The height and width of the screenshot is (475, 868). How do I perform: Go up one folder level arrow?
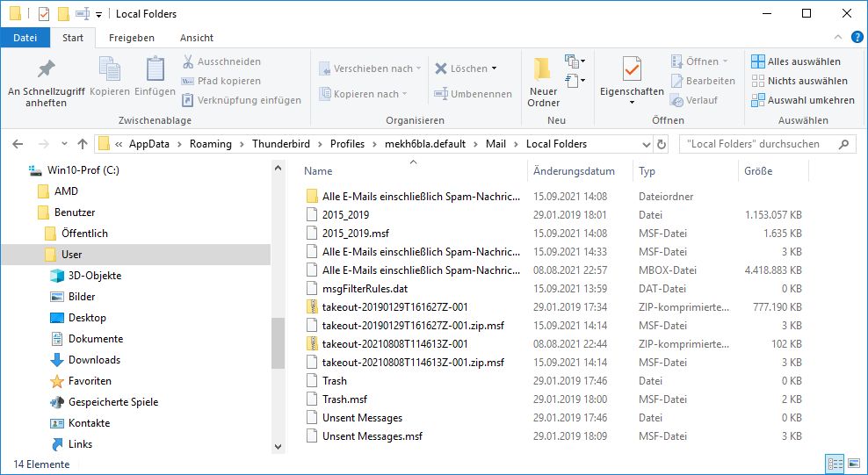[x=83, y=144]
